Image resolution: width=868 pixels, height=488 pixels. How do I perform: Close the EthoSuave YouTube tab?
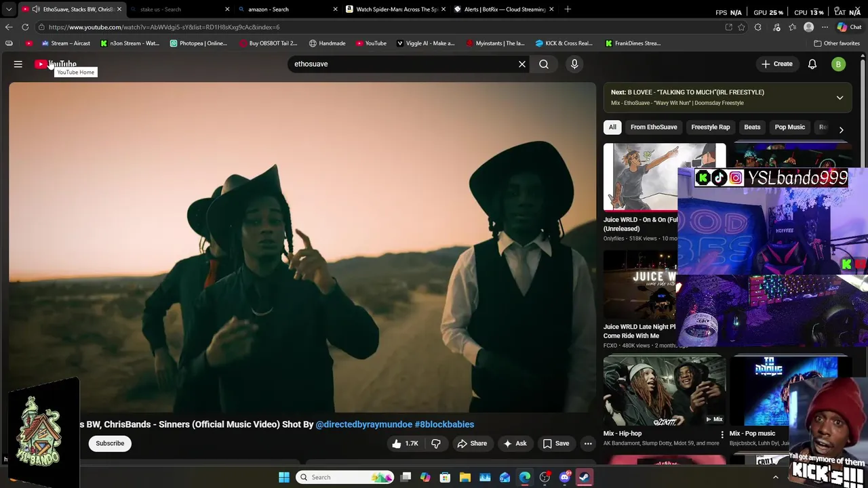(x=119, y=9)
